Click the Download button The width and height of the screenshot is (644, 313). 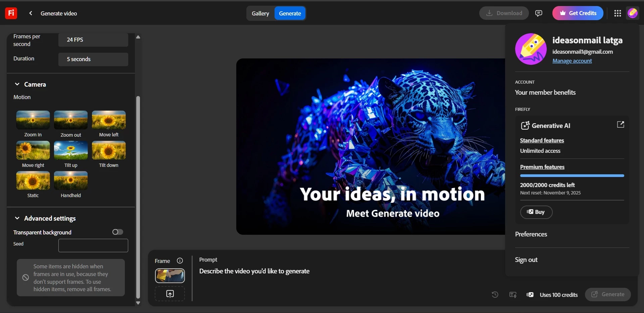coord(504,13)
